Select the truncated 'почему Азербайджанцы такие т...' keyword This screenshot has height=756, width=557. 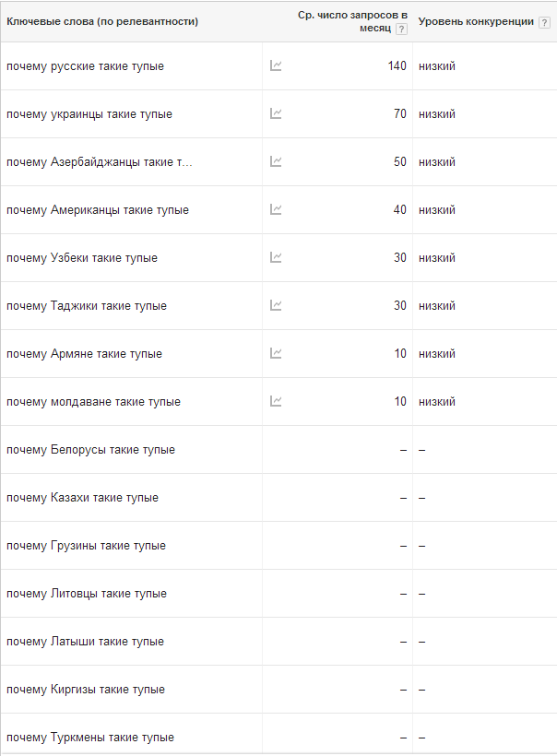(x=100, y=162)
